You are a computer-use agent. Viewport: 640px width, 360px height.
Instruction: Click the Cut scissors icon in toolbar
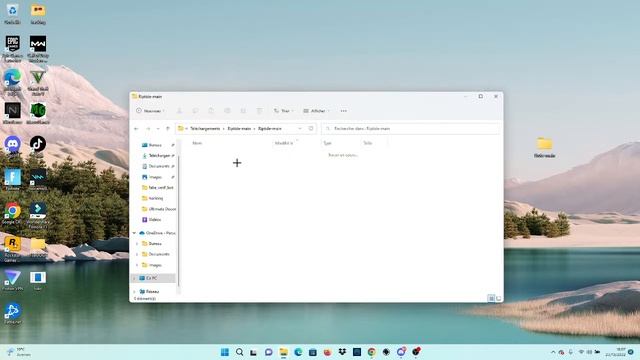tap(179, 111)
